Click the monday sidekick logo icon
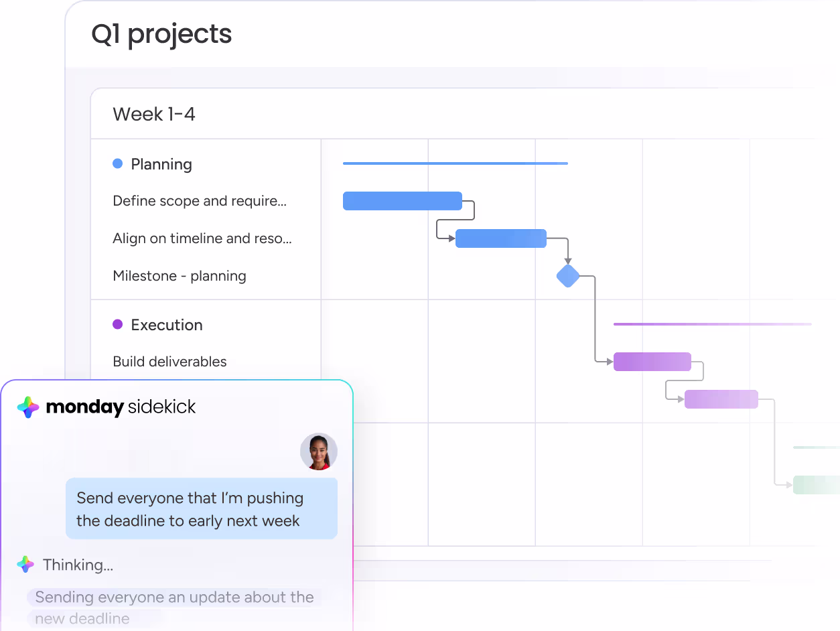 tap(28, 407)
